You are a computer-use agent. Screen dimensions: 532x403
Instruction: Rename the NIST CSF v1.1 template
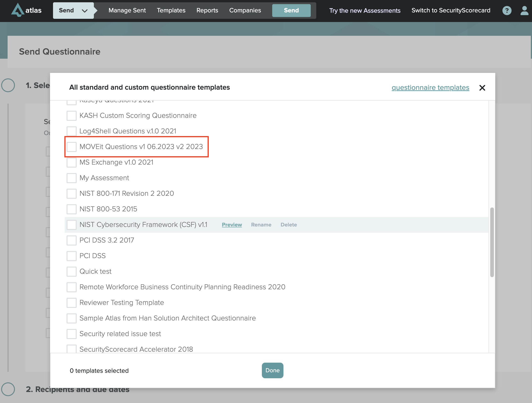tap(261, 225)
